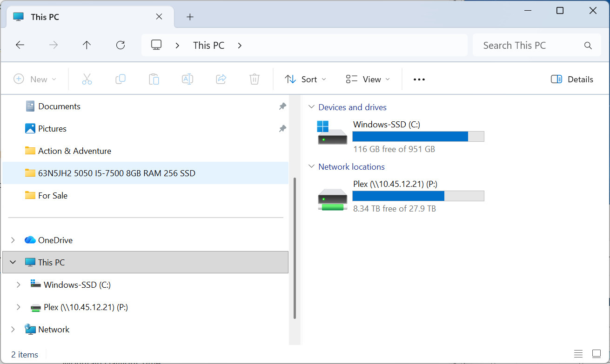Screen dimensions: 610x364
Task: Toggle the Details pane
Action: pos(572,79)
